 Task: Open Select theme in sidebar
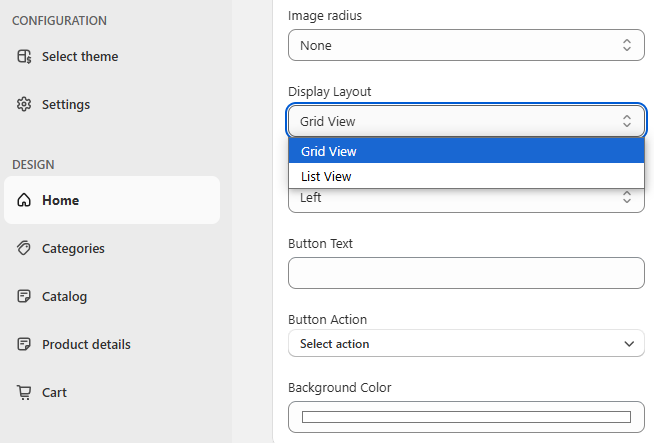pos(112,56)
